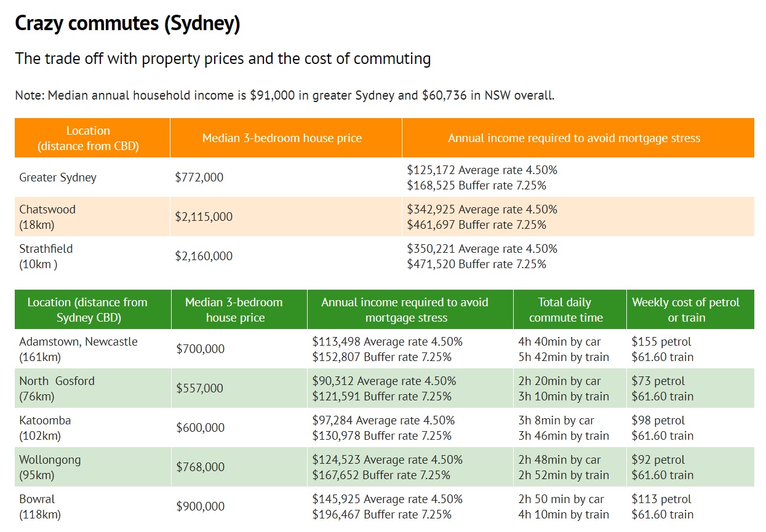
Task: Click '$145,925 Average rate 4.50%' line
Action: click(387, 499)
